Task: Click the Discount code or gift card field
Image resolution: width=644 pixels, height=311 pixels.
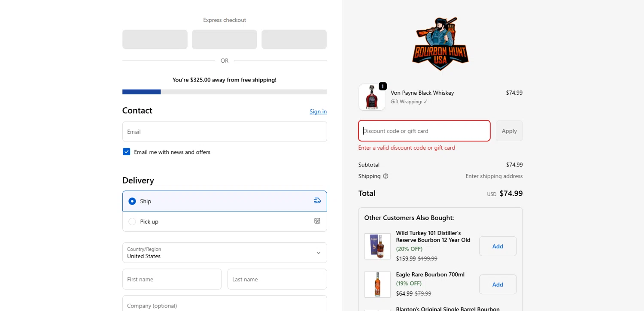Action: [424, 131]
